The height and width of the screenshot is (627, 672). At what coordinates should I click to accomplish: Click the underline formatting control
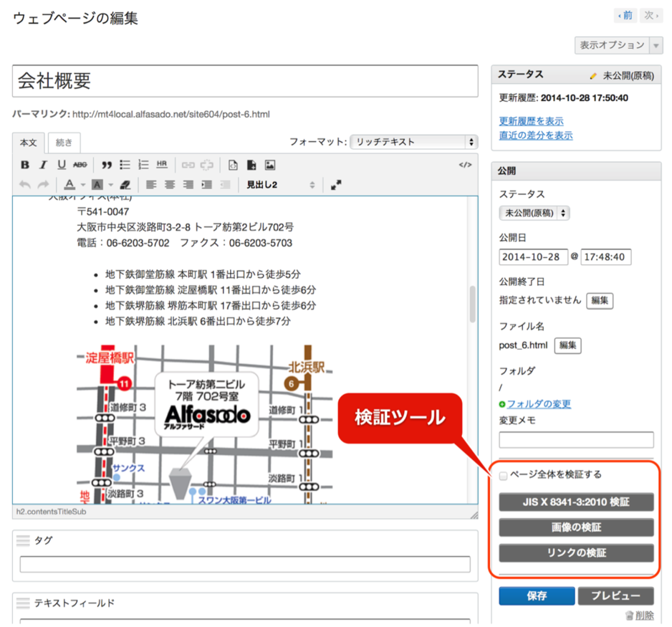62,165
